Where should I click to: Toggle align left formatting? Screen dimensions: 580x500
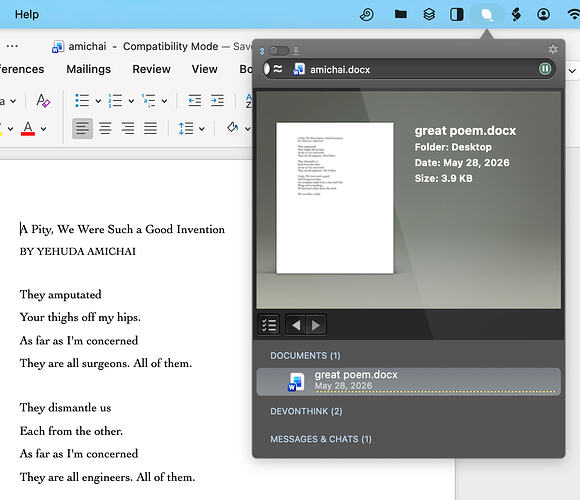pyautogui.click(x=82, y=128)
